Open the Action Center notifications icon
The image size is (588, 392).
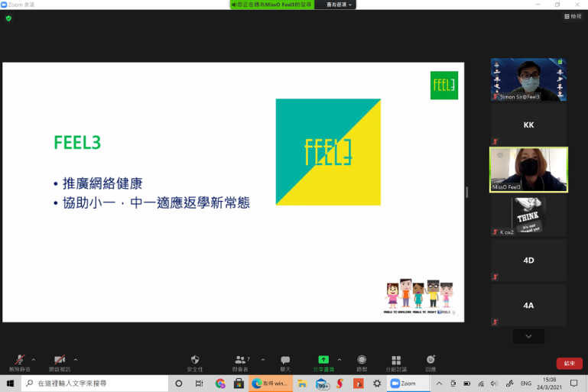click(x=573, y=384)
